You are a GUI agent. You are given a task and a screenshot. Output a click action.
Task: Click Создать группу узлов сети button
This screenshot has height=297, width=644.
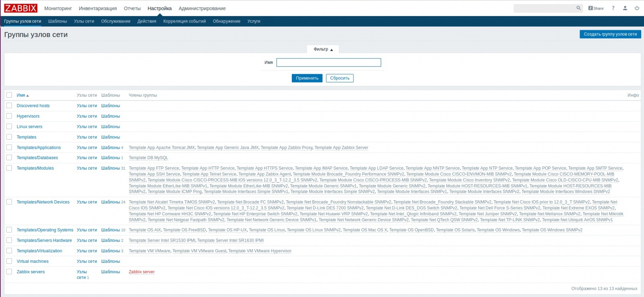click(610, 34)
